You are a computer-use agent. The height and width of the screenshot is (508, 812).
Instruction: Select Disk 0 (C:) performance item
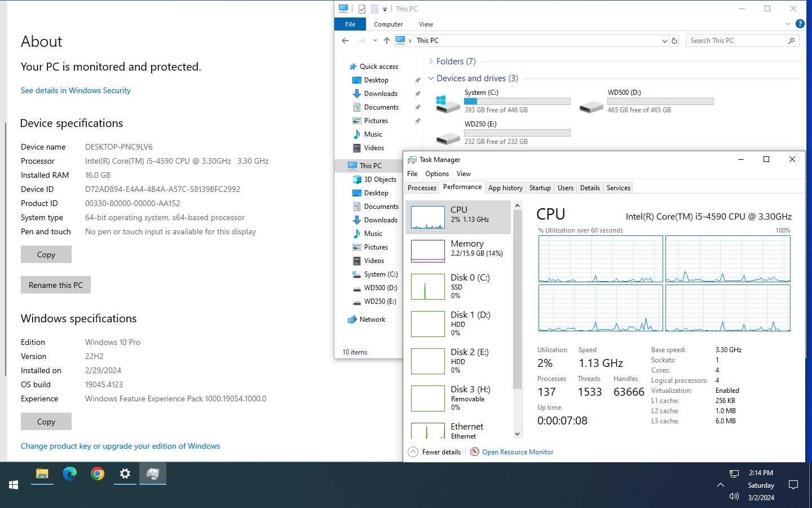tap(458, 286)
